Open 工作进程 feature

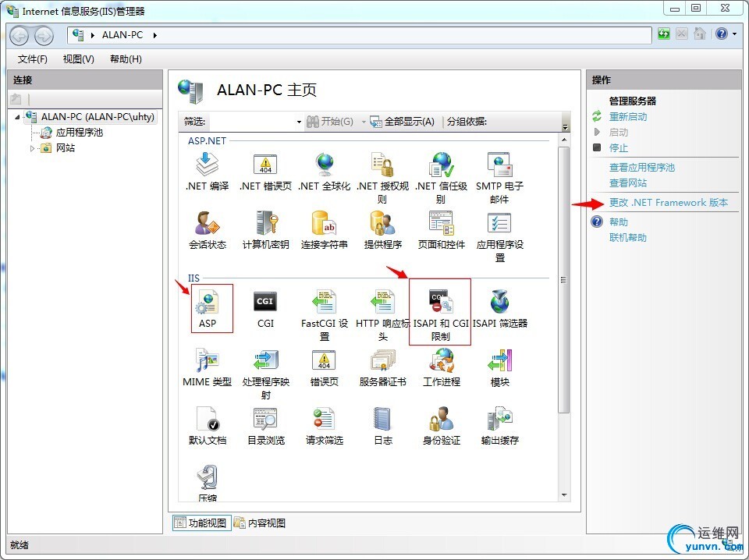[442, 367]
